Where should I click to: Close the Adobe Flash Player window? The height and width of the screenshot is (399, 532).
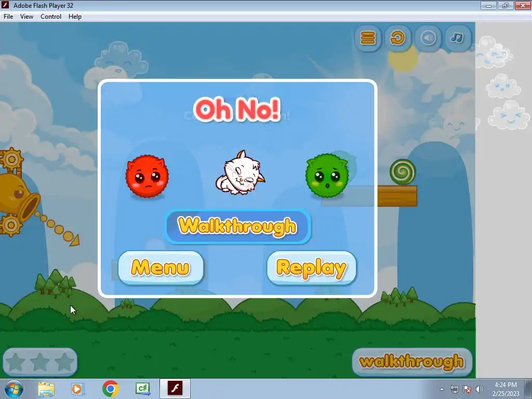523,5
